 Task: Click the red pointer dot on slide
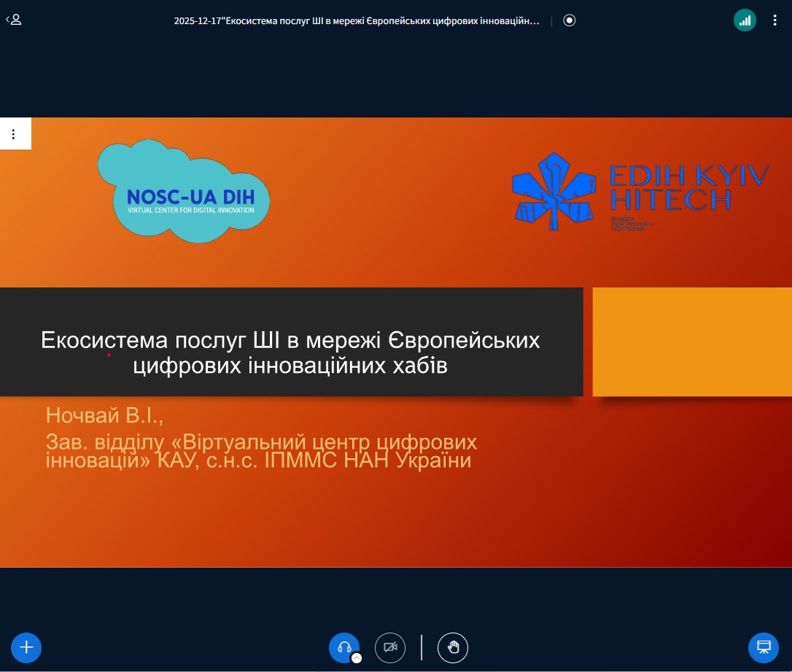[x=109, y=355]
